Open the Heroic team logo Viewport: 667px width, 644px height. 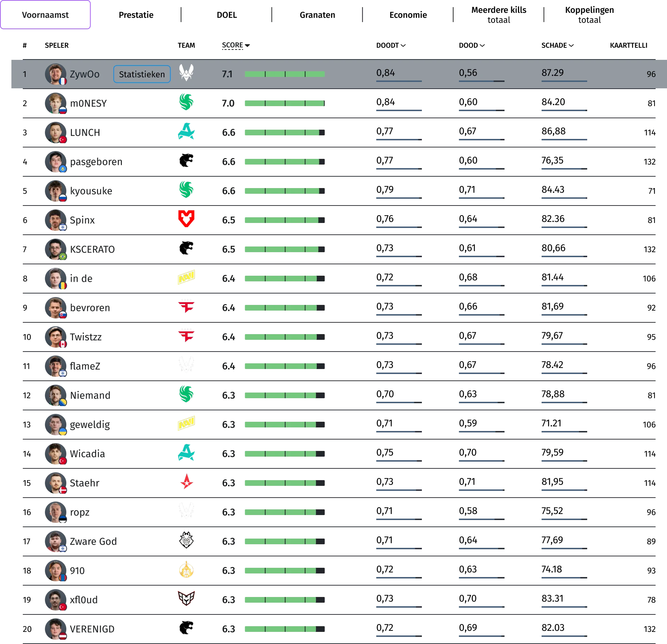(x=186, y=598)
